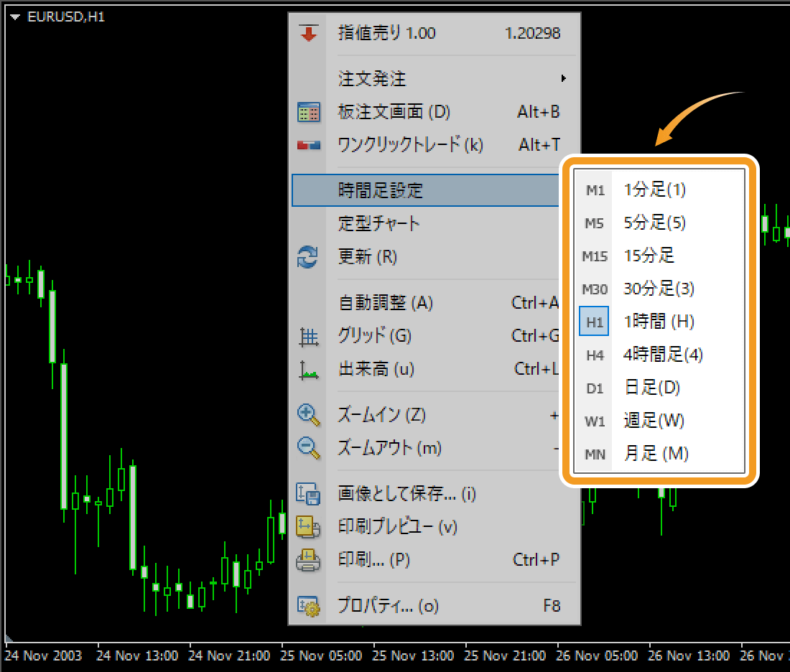This screenshot has width=790, height=672.
Task: Select ズームイン (Z) menu entry
Action: pos(426,415)
